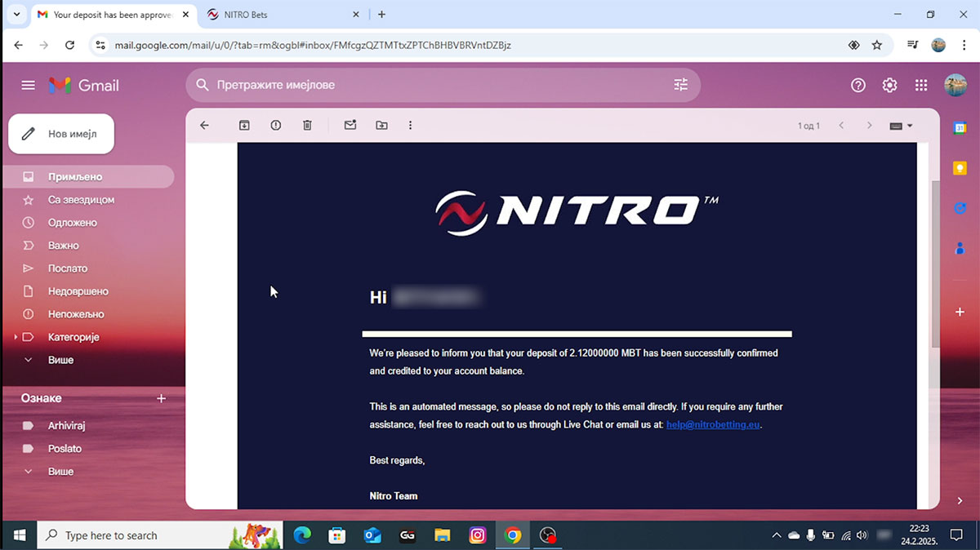Open Instagram from taskbar
Image resolution: width=980 pixels, height=550 pixels.
point(478,535)
